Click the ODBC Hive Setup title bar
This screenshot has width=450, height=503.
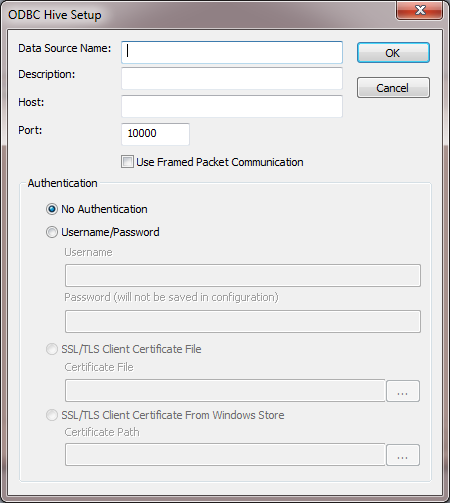pyautogui.click(x=200, y=15)
